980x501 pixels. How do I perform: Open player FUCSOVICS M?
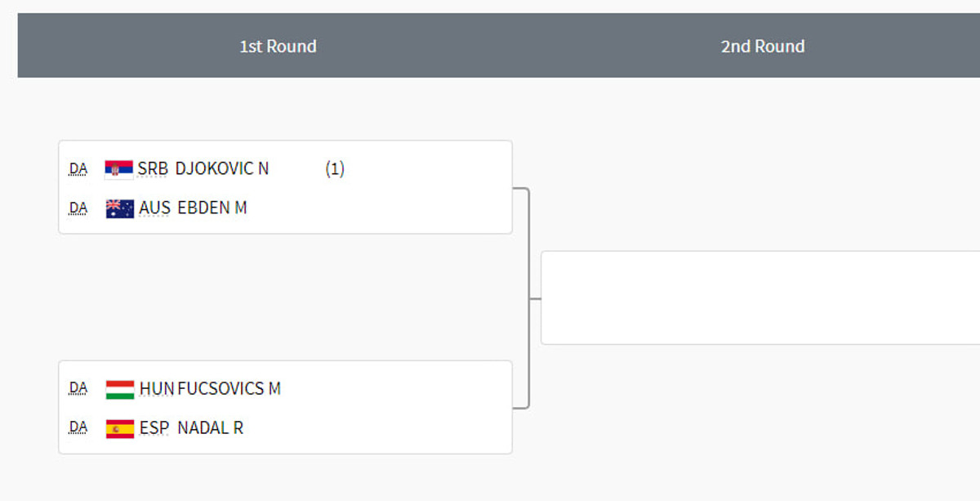point(229,389)
